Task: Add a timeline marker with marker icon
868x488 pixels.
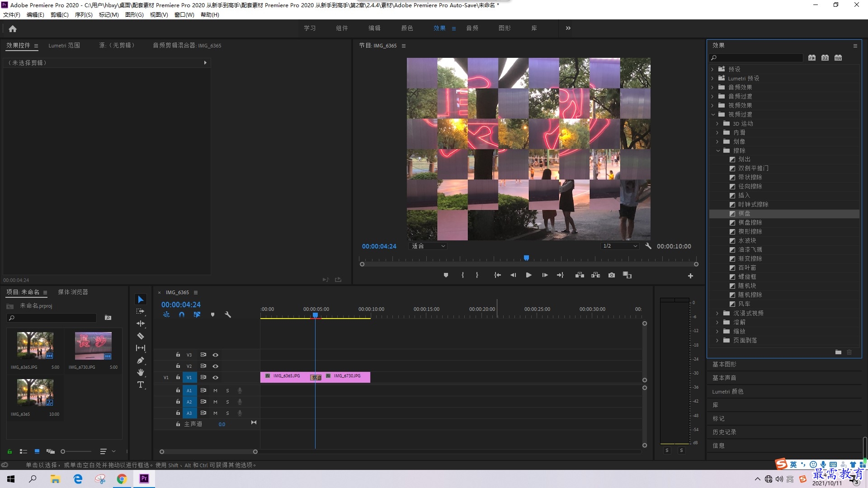Action: [x=212, y=314]
